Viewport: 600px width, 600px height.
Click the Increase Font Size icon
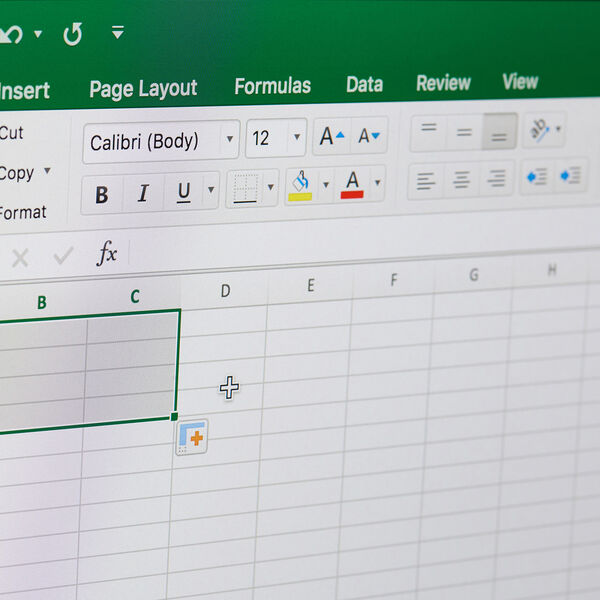click(x=331, y=137)
